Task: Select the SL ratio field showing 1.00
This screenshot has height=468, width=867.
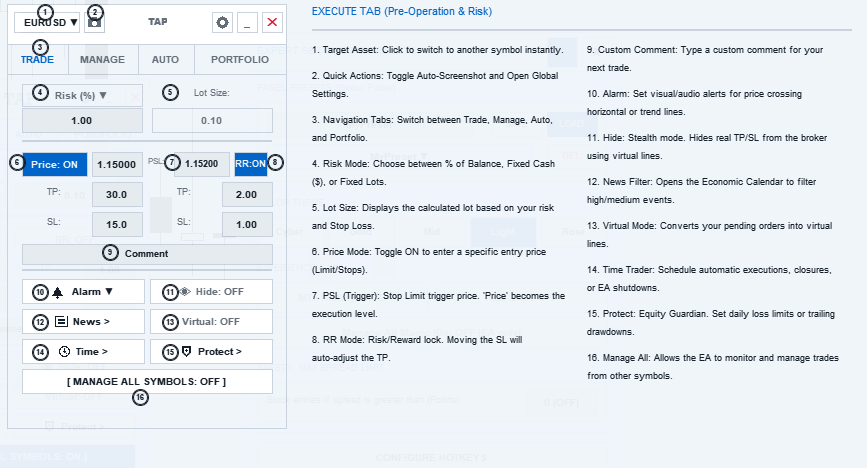Action: click(x=247, y=225)
